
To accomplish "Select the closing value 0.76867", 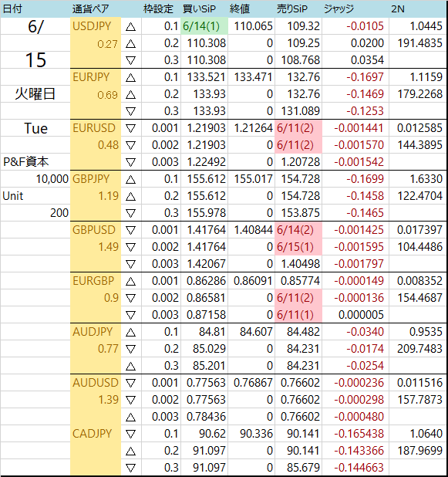I will 251,383.
